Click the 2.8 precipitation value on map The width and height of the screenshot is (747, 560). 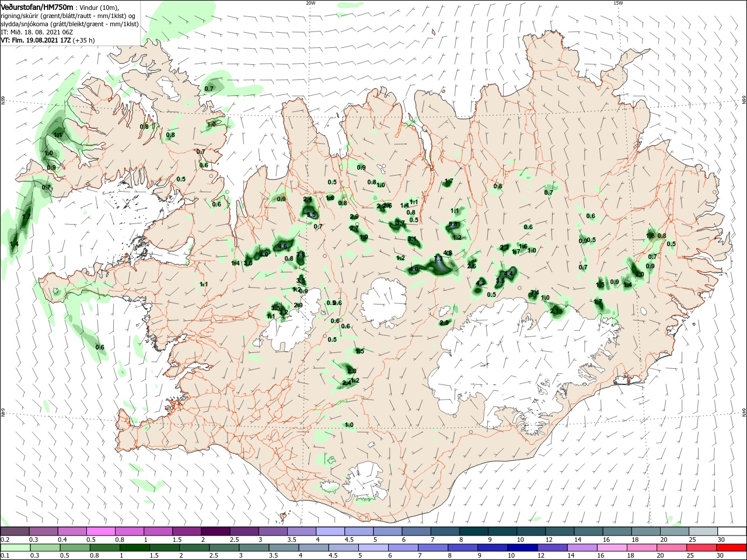tap(352, 371)
